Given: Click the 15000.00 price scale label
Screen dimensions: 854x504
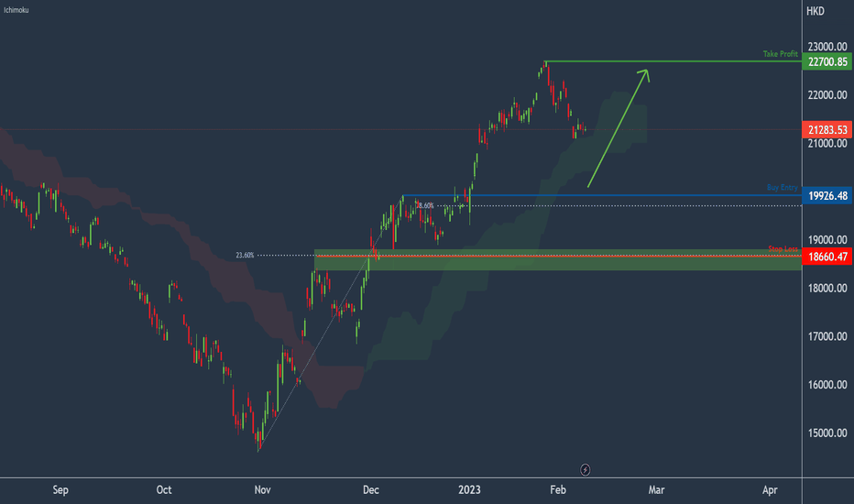Looking at the screenshot, I should click(x=827, y=433).
